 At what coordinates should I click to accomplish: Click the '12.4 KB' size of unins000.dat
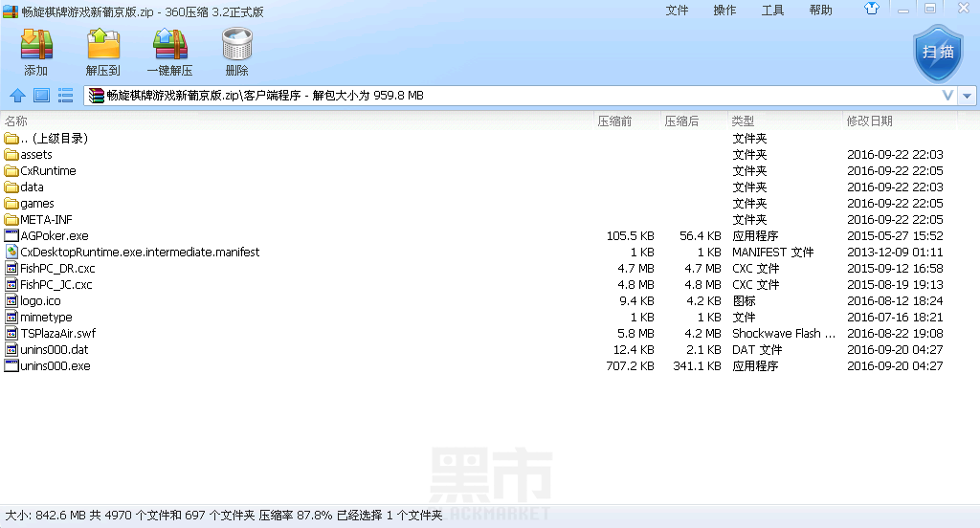pyautogui.click(x=634, y=349)
